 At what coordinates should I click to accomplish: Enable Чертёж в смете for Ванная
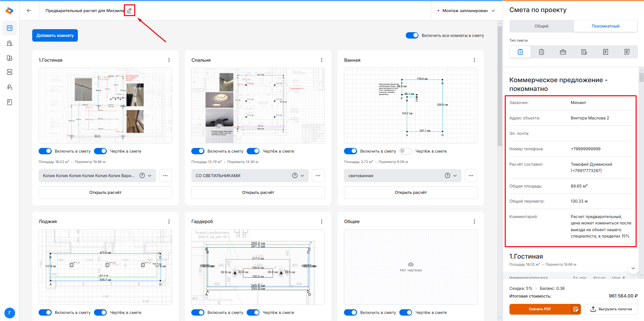(x=405, y=151)
